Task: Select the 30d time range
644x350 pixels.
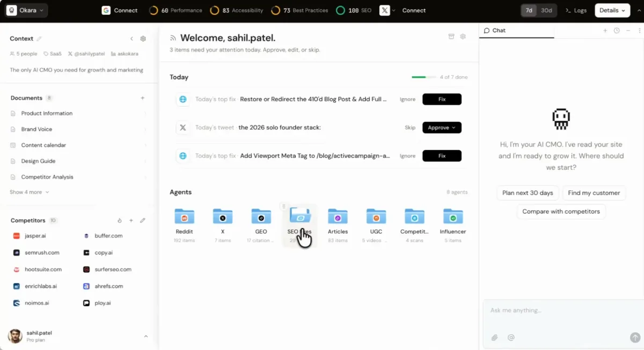Action: click(546, 10)
